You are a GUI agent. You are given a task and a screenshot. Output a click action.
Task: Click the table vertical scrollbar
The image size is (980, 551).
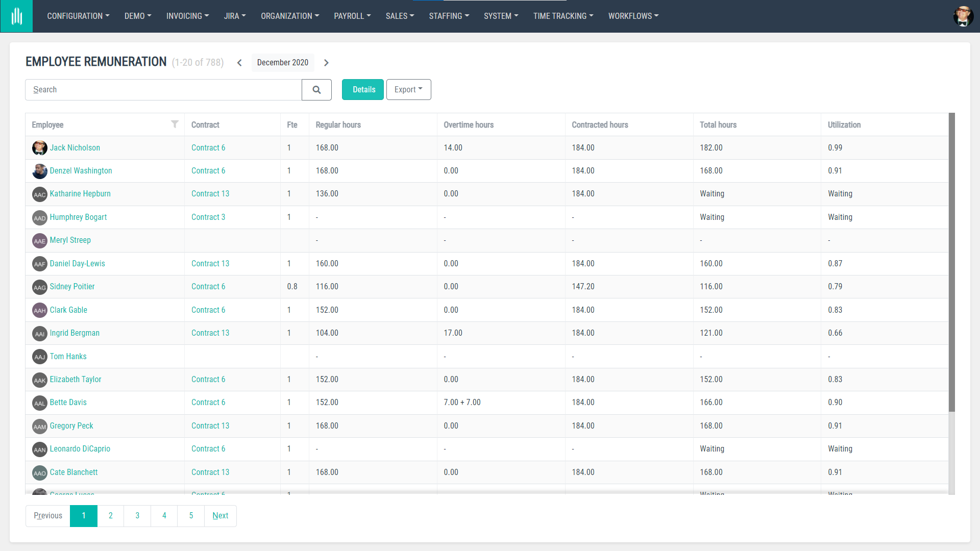pos(951,263)
